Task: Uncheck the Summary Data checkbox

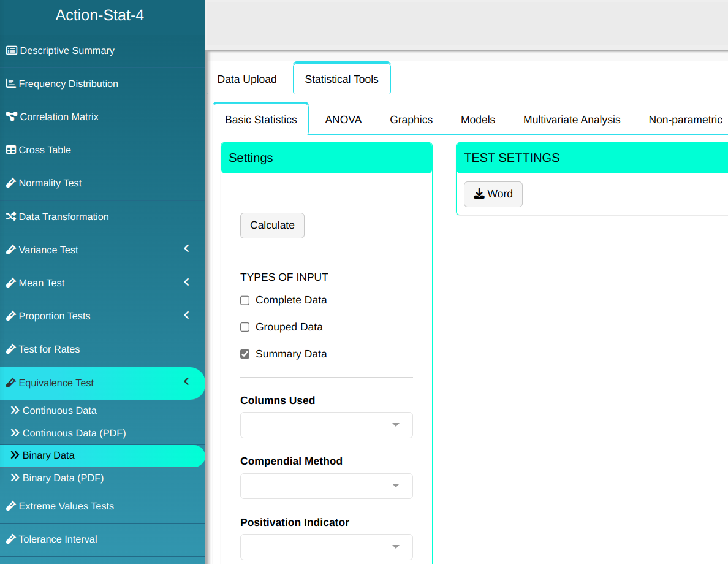Action: pos(245,354)
